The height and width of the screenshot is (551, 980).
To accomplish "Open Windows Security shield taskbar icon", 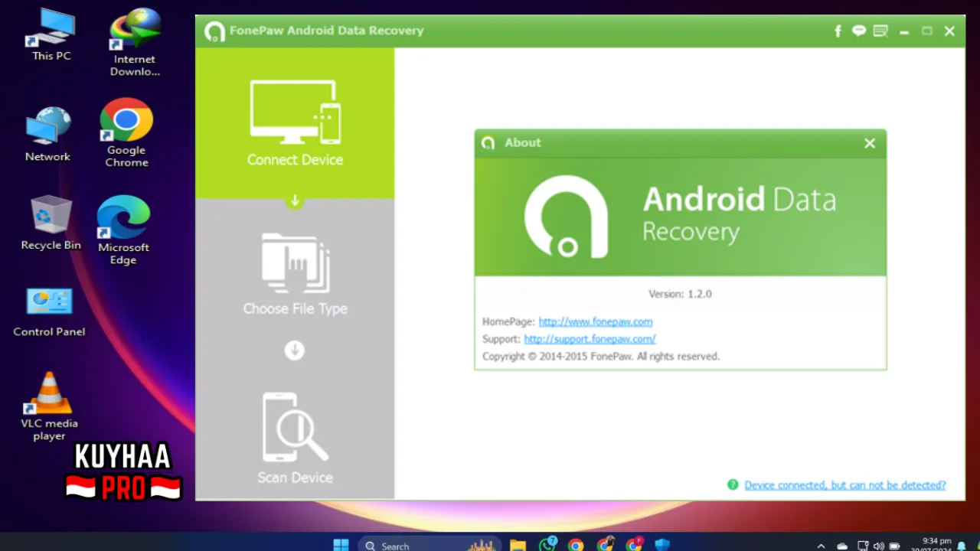I will (662, 545).
